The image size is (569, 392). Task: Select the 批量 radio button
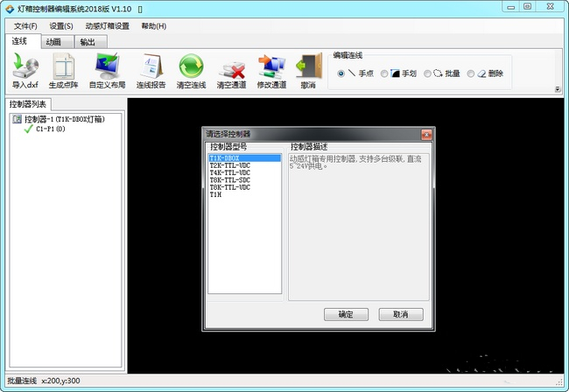tap(427, 73)
